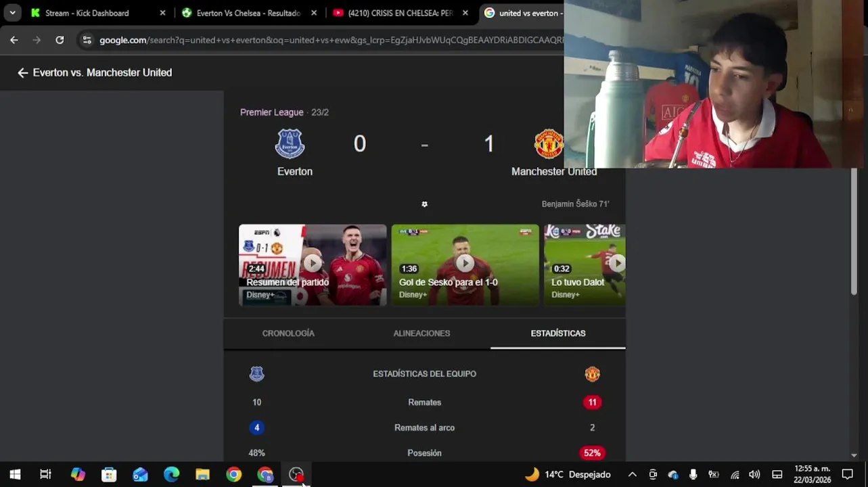Click the Remates al arco label
868x487 pixels.
[424, 427]
